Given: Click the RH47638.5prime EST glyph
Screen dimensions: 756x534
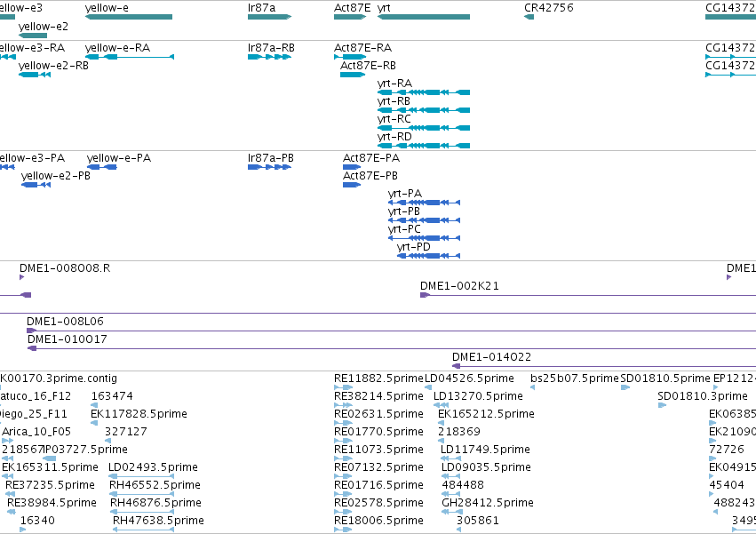Looking at the screenshot, I should click(x=143, y=530).
